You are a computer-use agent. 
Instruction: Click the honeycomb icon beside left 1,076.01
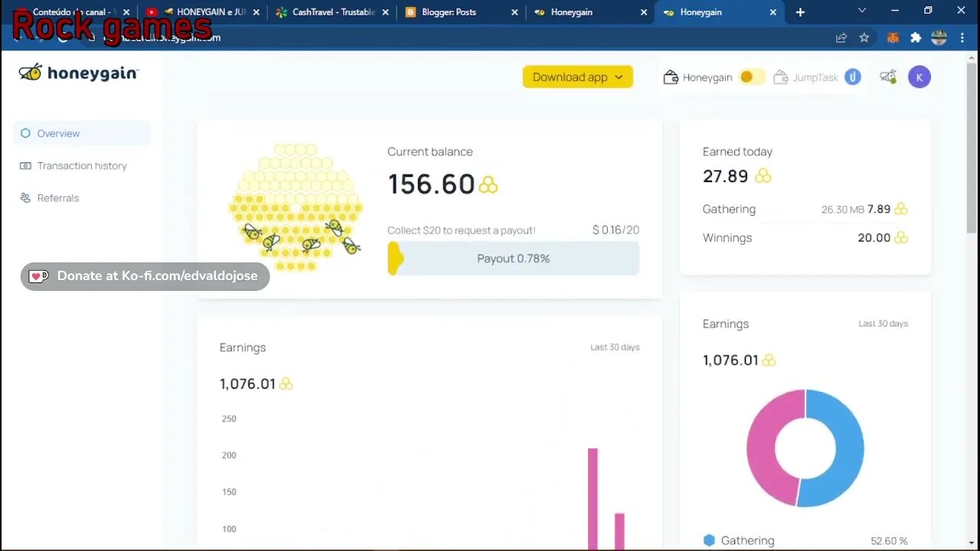point(286,383)
